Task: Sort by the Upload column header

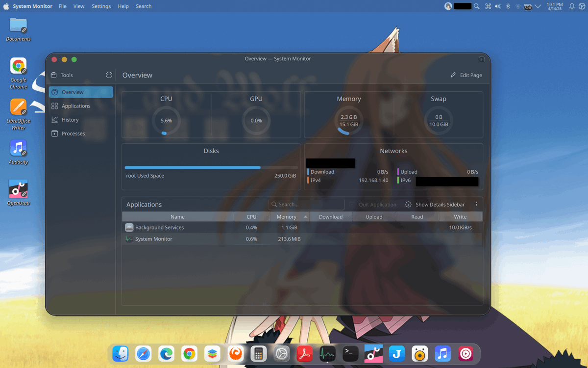Action: pyautogui.click(x=374, y=217)
